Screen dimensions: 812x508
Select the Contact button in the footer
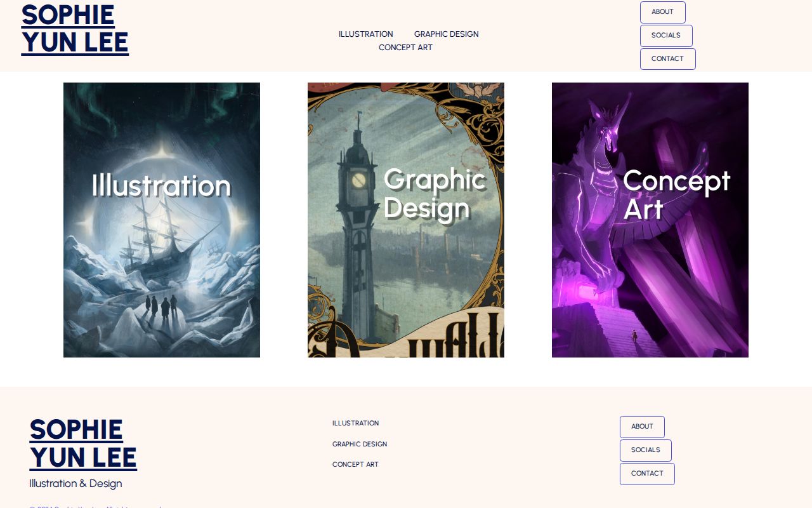pyautogui.click(x=647, y=474)
